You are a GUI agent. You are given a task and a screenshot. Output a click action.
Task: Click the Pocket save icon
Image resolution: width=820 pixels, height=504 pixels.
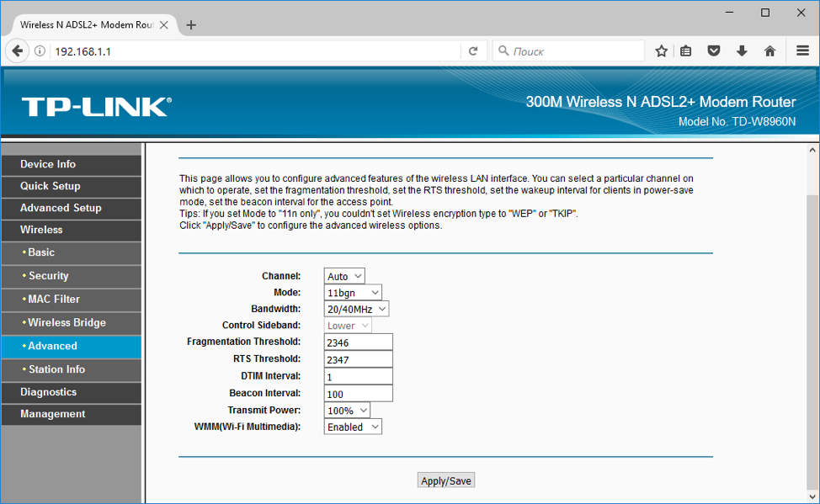point(714,51)
